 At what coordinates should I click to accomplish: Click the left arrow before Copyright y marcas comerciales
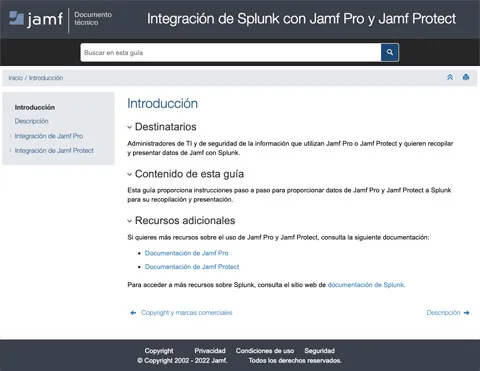point(133,313)
